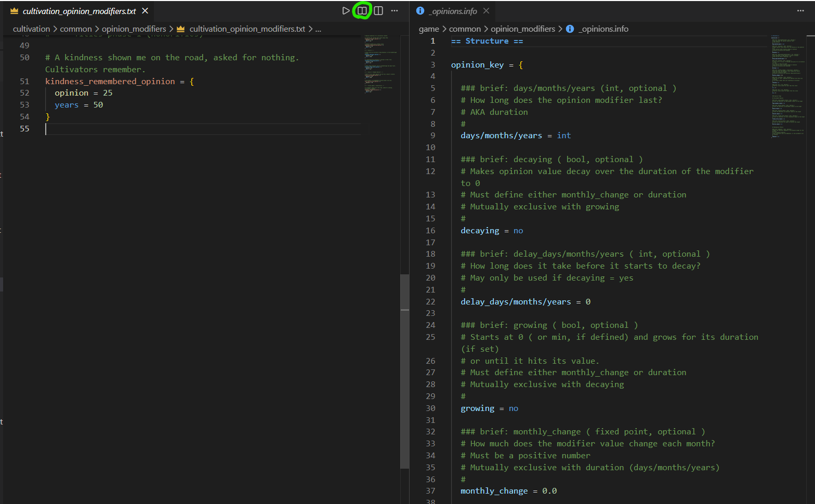Viewport: 815px width, 504px height.
Task: Click 'opinion_key = {' line
Action: tap(487, 65)
